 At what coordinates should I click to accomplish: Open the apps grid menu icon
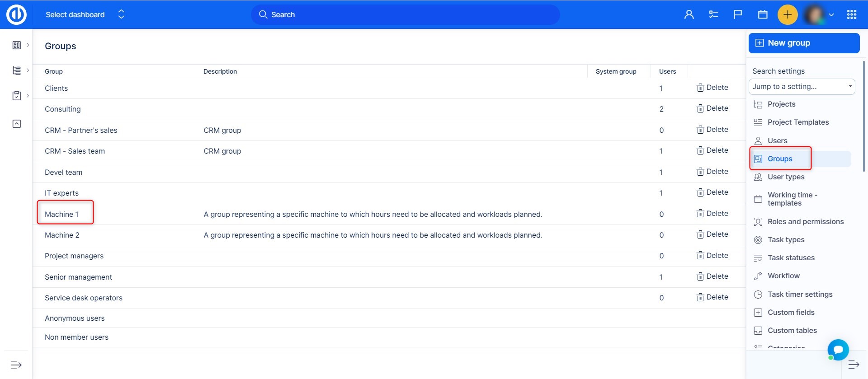tap(852, 14)
